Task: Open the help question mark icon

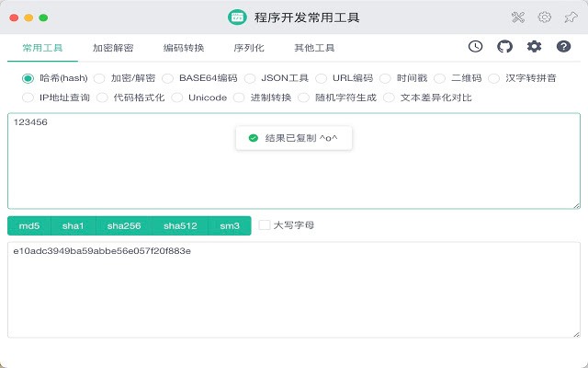Action: tap(563, 47)
